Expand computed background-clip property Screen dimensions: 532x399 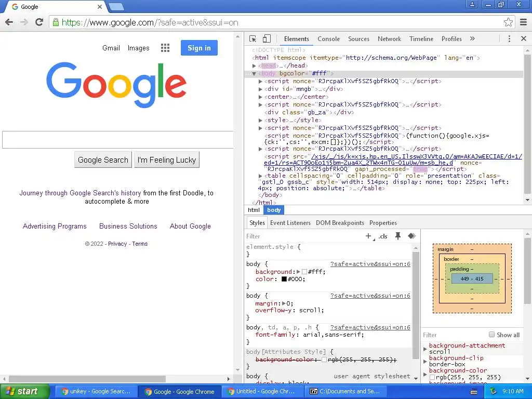click(x=425, y=362)
